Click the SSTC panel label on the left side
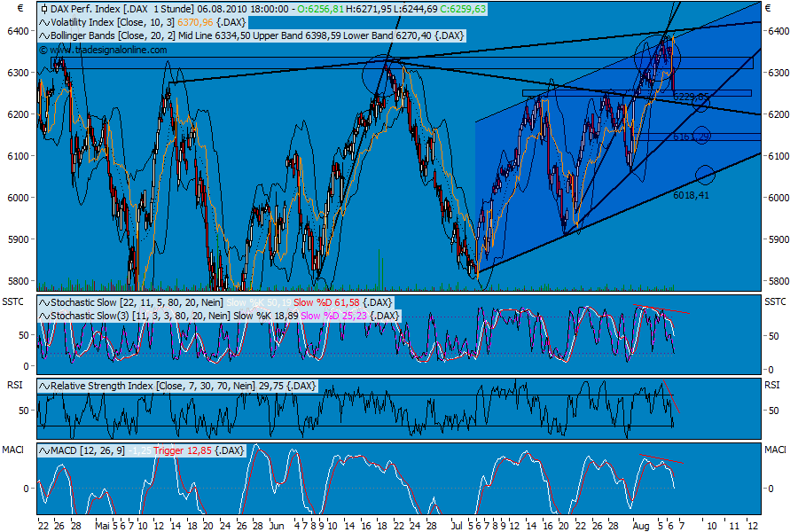 [12, 302]
